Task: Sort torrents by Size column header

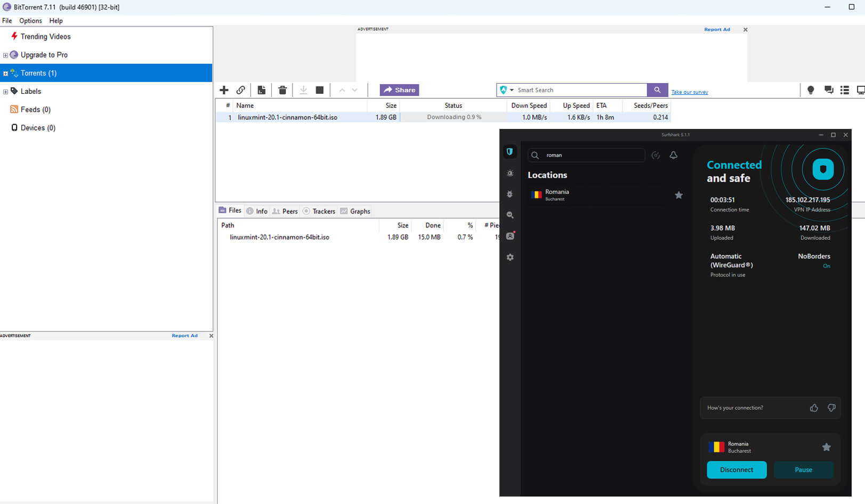Action: [384, 105]
